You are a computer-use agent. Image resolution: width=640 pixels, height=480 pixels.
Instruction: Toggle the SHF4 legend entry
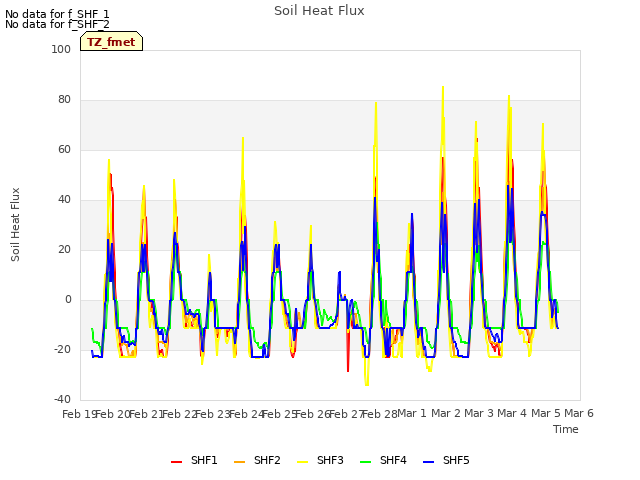point(383,460)
